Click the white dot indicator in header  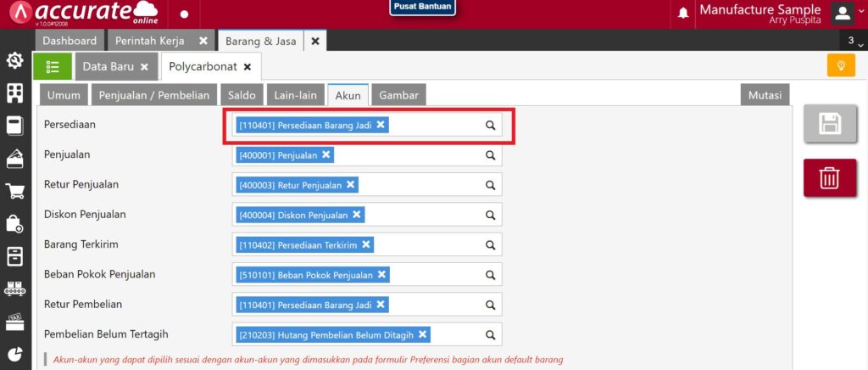click(184, 14)
